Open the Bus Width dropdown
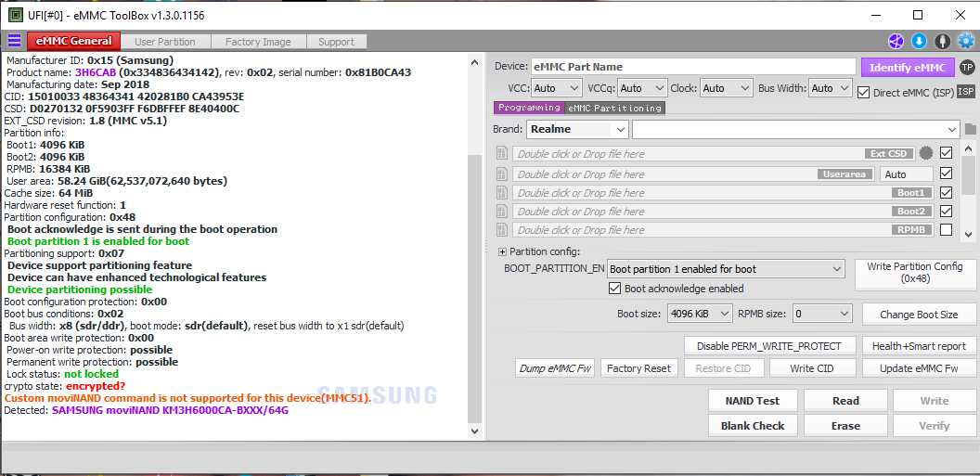Screen dimensions: 980x476 click(x=831, y=88)
